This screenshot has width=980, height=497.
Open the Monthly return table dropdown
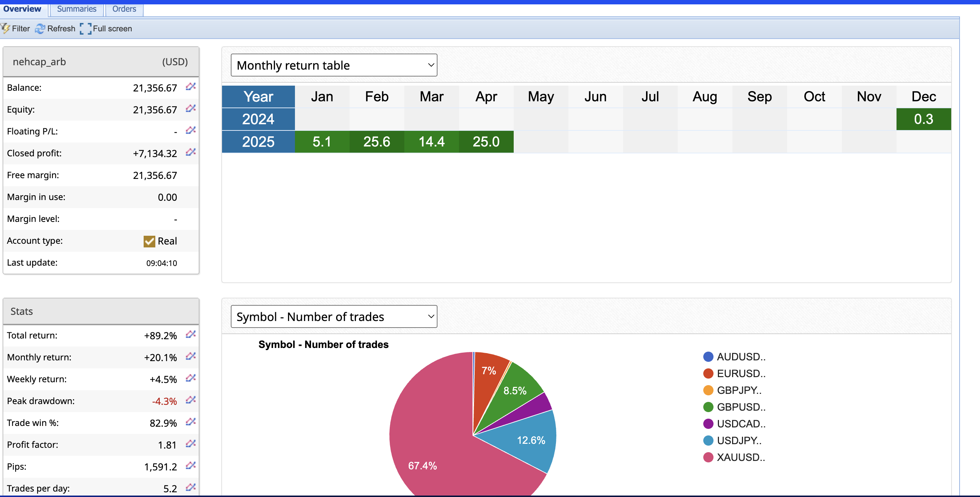click(x=334, y=66)
